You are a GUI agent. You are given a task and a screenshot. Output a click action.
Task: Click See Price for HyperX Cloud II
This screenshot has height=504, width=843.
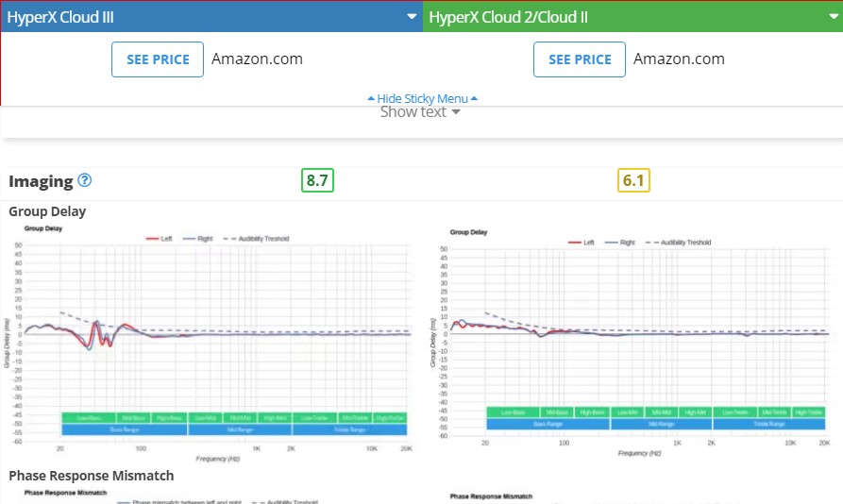[580, 59]
